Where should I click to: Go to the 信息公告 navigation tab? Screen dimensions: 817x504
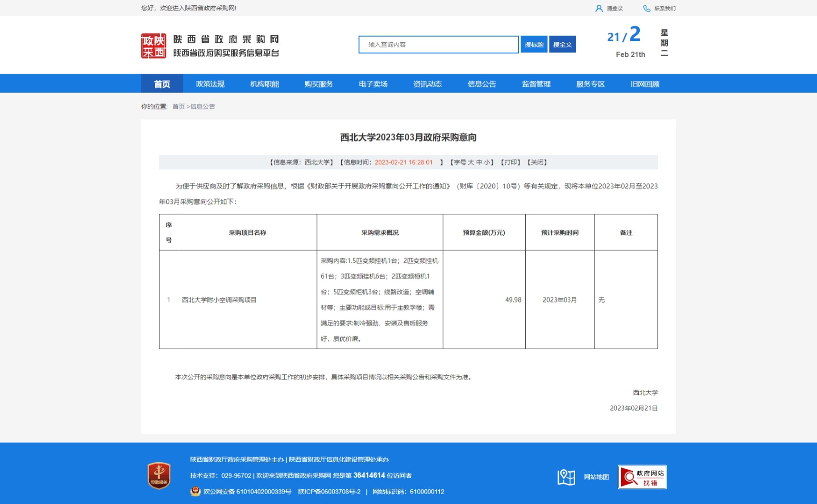[481, 84]
